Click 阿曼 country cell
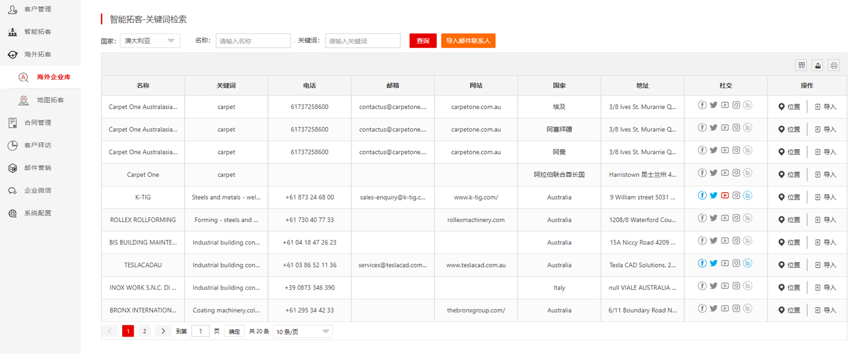Viewport: 868px width, 354px height. pyautogui.click(x=559, y=152)
